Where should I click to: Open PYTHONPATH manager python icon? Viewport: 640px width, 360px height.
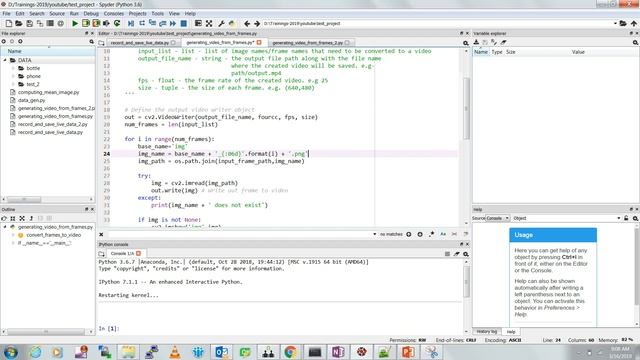[232, 24]
